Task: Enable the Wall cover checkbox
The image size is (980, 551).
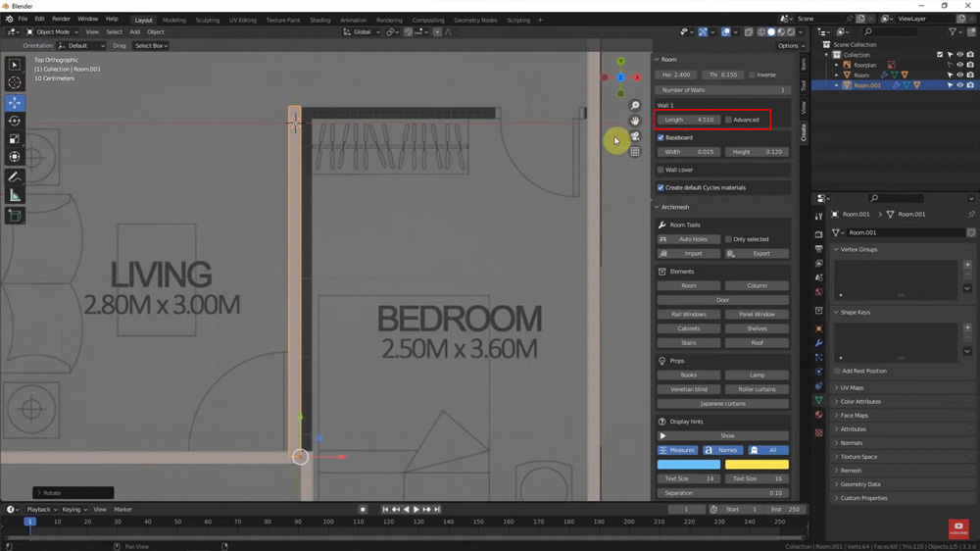Action: [661, 171]
